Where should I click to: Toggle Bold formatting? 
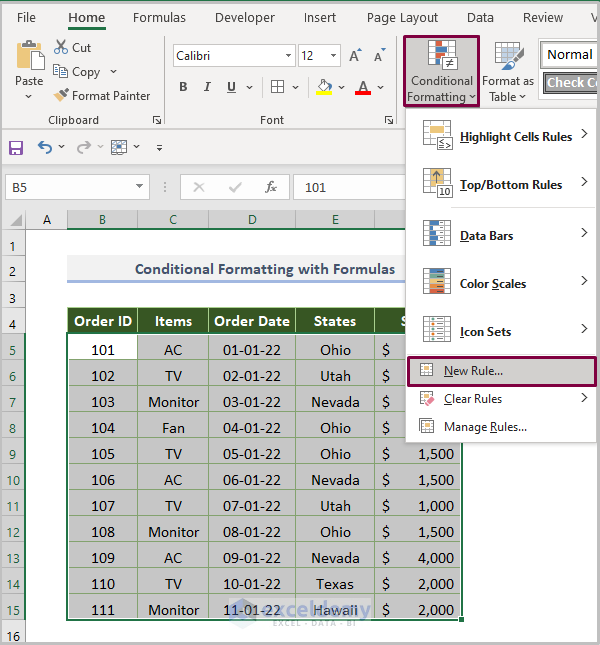[x=183, y=87]
